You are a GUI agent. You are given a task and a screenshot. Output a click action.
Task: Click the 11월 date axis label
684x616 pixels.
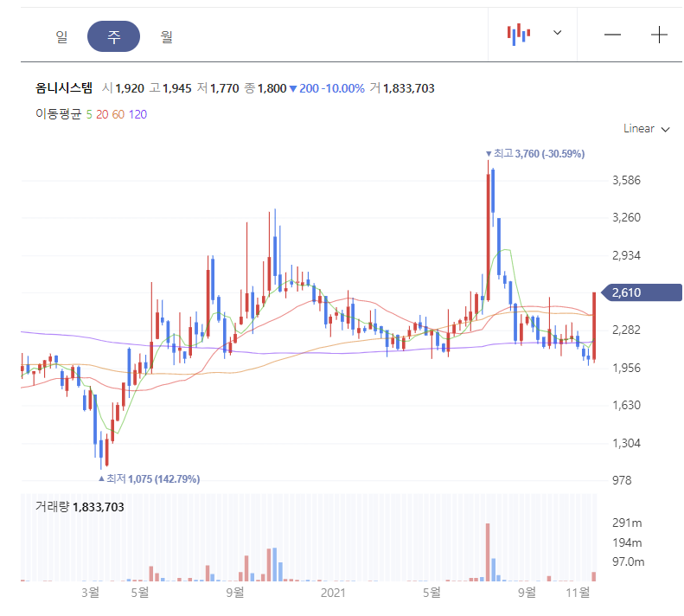578,593
